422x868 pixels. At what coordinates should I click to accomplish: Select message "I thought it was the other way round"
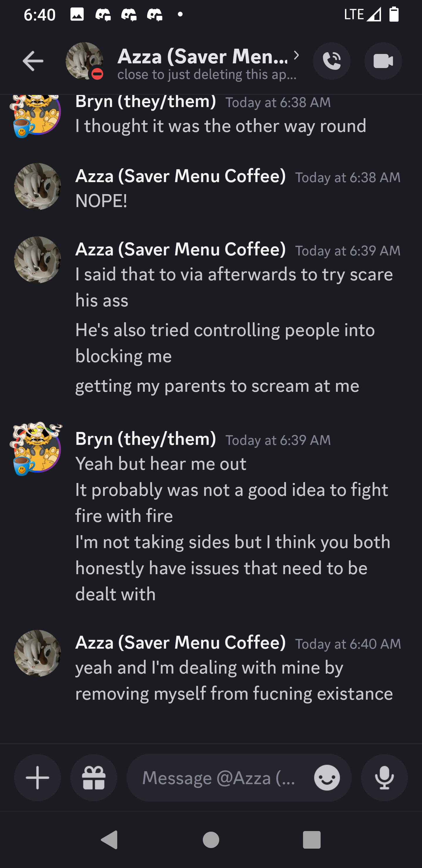[x=221, y=126]
